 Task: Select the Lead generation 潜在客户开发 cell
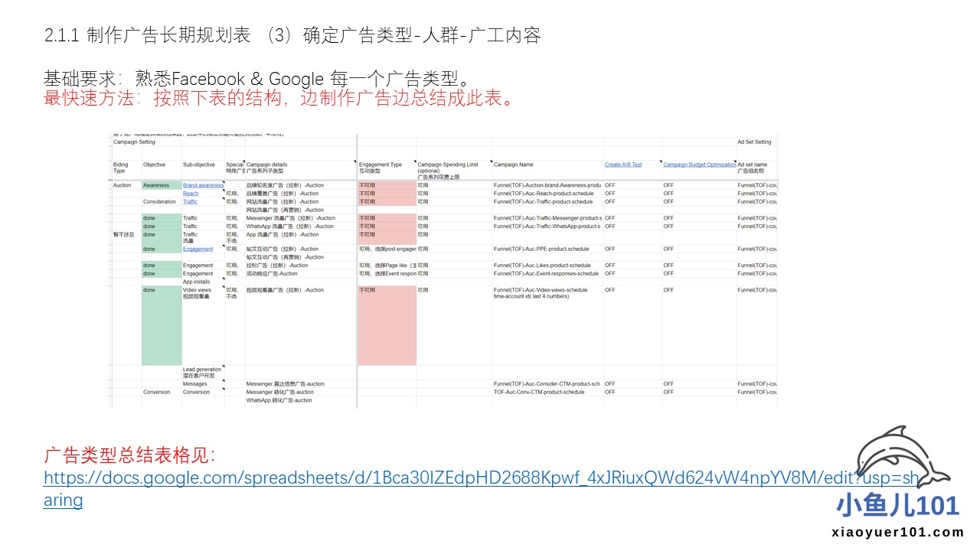click(203, 373)
